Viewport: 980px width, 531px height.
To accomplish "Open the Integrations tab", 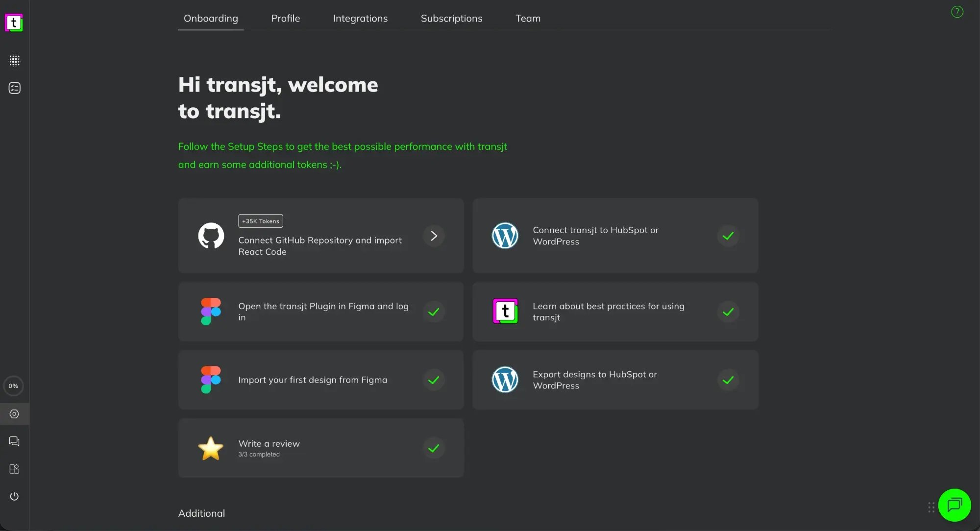I will point(360,18).
